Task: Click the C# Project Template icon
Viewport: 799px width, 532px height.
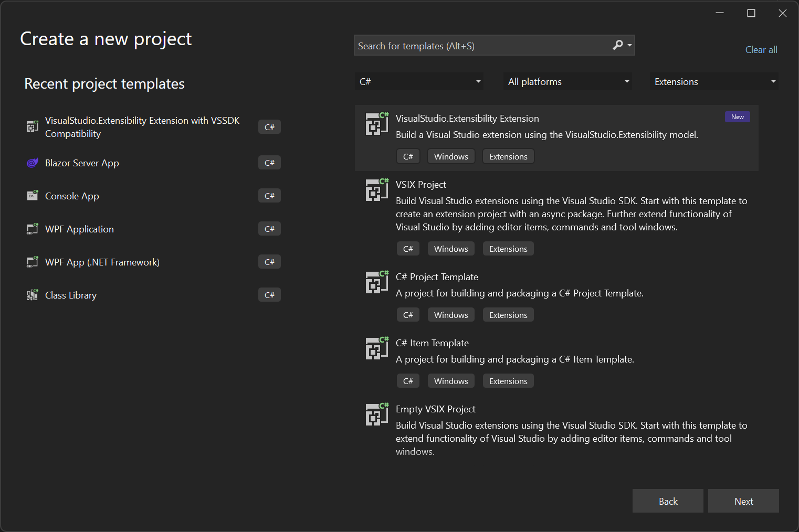Action: [376, 282]
